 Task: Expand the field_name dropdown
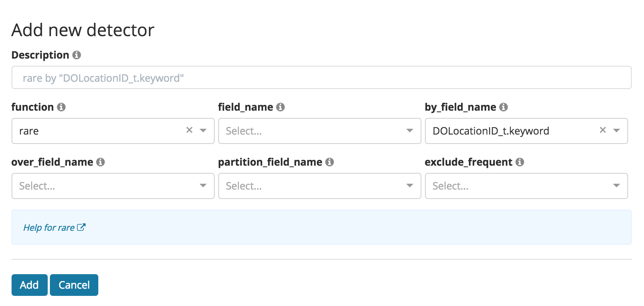pos(410,131)
